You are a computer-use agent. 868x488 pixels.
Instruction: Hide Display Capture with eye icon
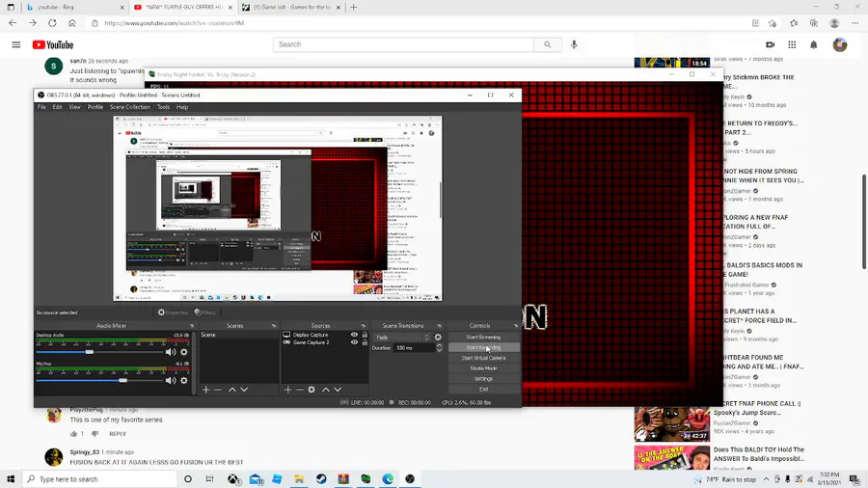(x=354, y=335)
